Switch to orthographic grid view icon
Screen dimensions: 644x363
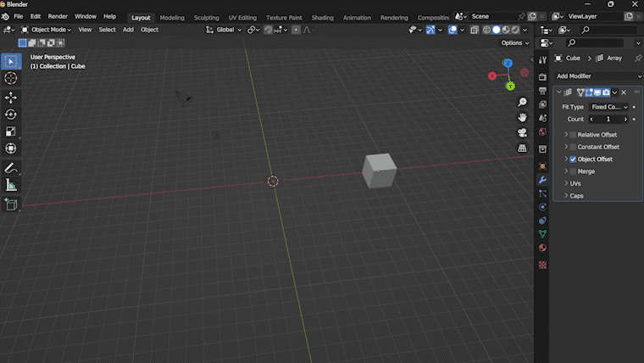click(x=523, y=148)
